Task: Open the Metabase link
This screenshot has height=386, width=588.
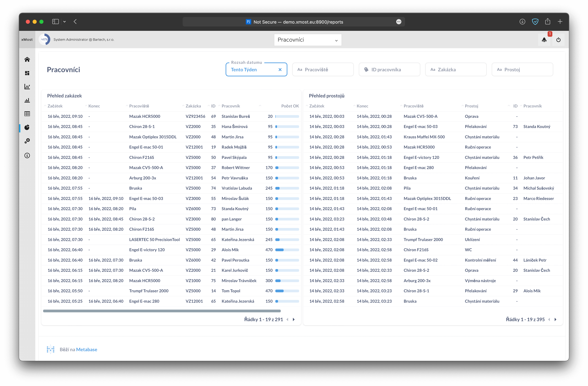Action: click(86, 350)
